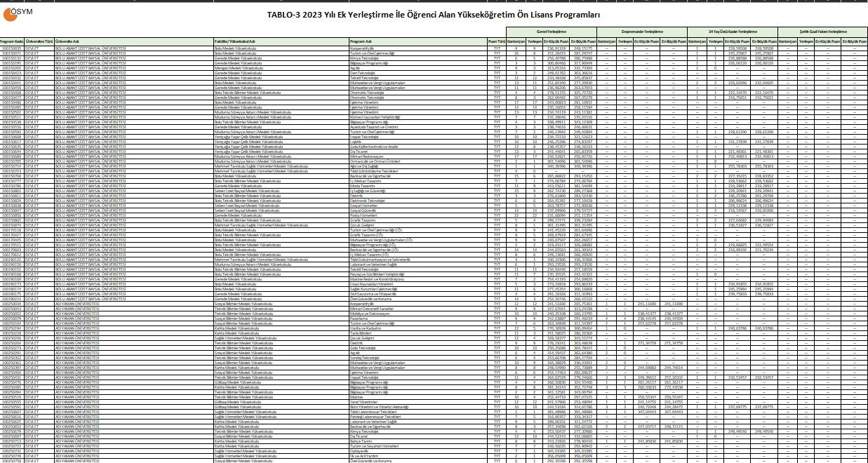Select program code cell 100250758
This screenshot has width=868, height=463.
coord(12,460)
